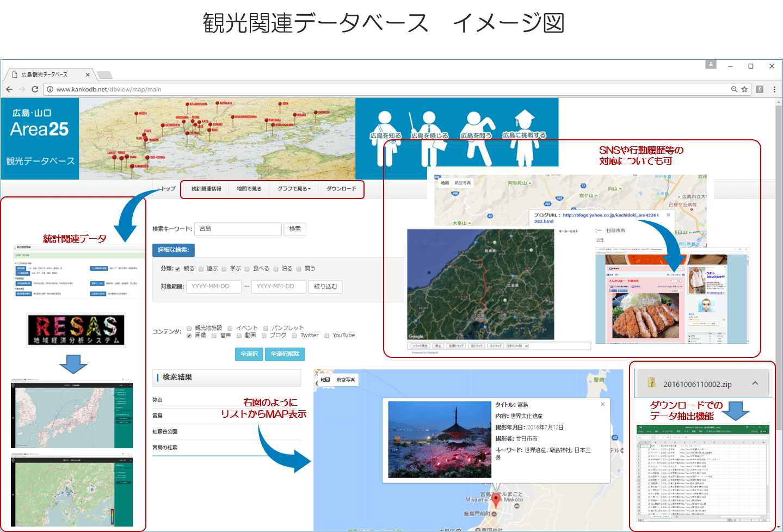Click トラック再生 under the satellite map
Viewport: 783px width, 532px height.
tap(420, 346)
